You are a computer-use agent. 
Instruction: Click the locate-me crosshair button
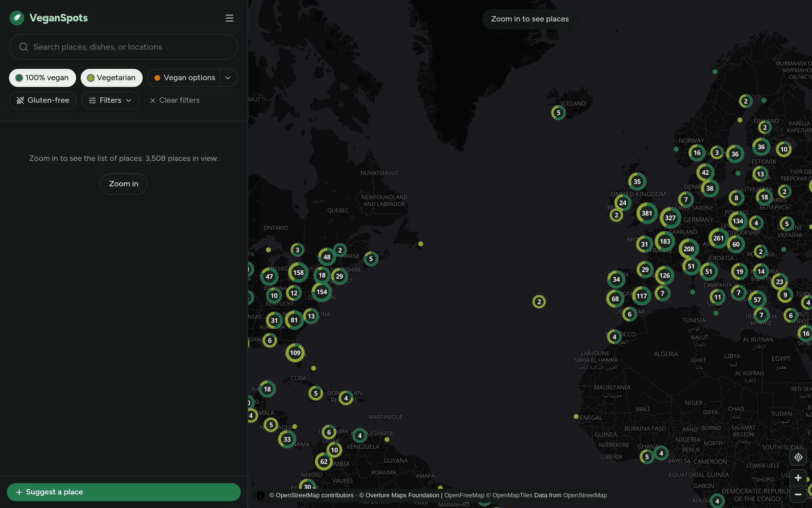click(798, 457)
